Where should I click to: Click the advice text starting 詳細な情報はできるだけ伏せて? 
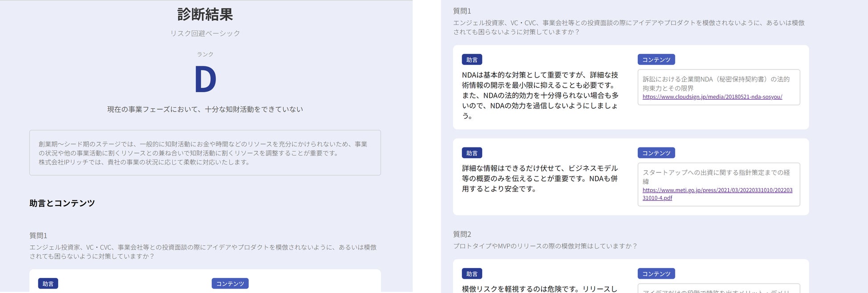540,179
